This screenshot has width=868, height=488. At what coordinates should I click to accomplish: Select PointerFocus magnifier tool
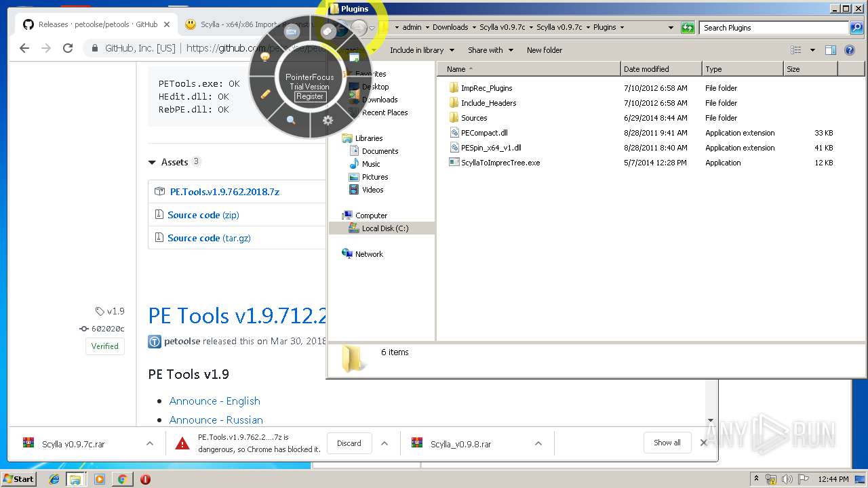pyautogui.click(x=291, y=120)
